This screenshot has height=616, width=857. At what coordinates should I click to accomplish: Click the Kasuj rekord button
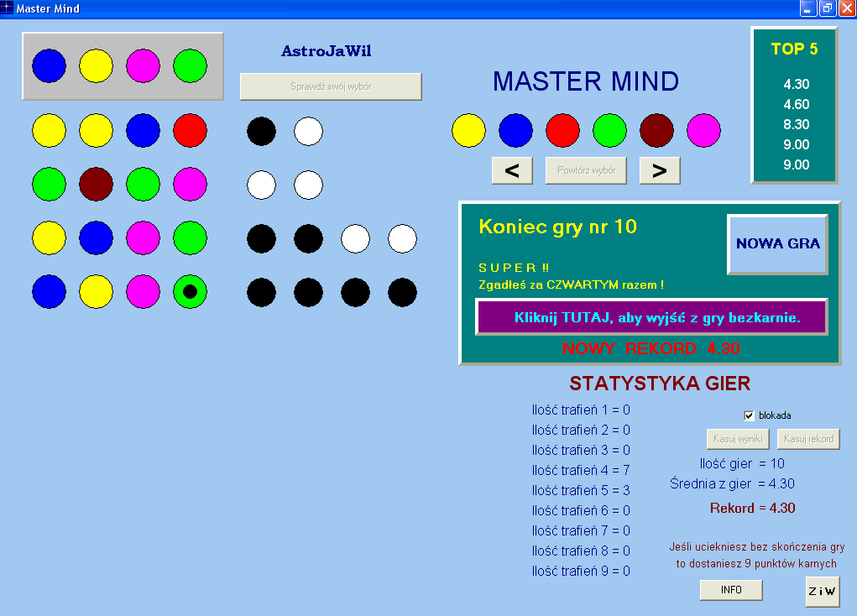[x=808, y=439]
